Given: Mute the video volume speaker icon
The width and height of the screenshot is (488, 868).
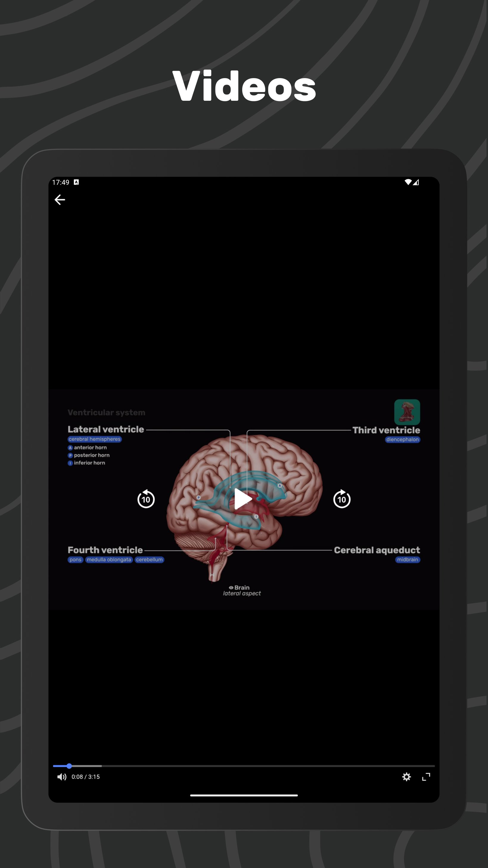Looking at the screenshot, I should (62, 777).
